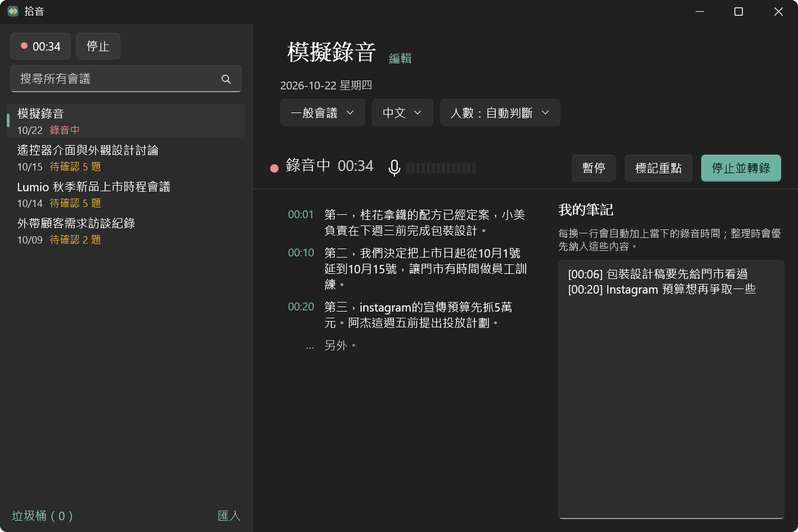Select the 模擬錄音 meeting in list

tap(125, 121)
